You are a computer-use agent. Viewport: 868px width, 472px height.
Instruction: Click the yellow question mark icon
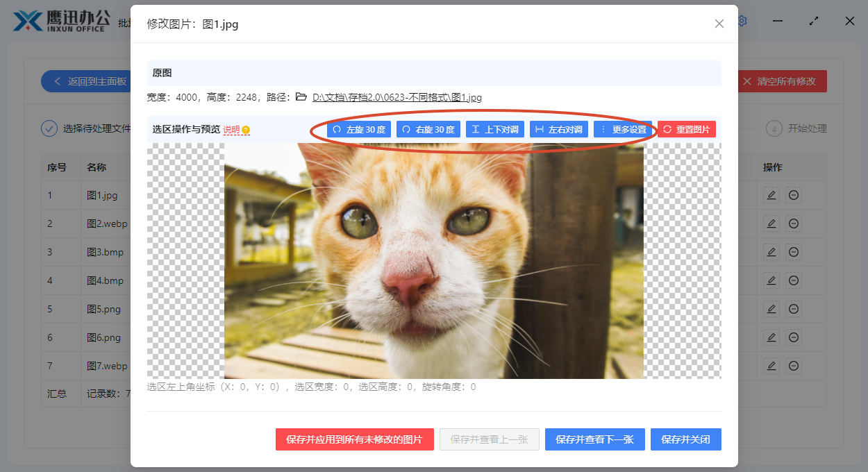pyautogui.click(x=246, y=130)
